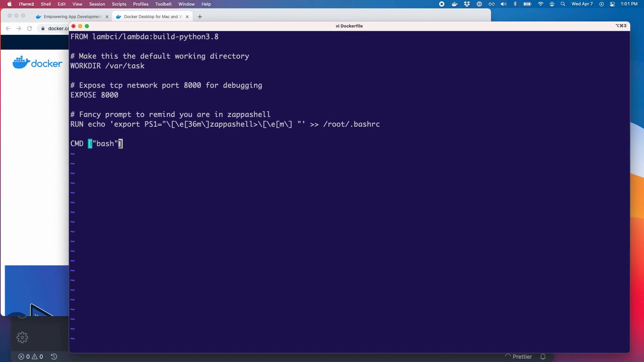Viewport: 644px width, 362px height.
Task: Click the warnings indicator in the status bar
Action: (x=37, y=357)
